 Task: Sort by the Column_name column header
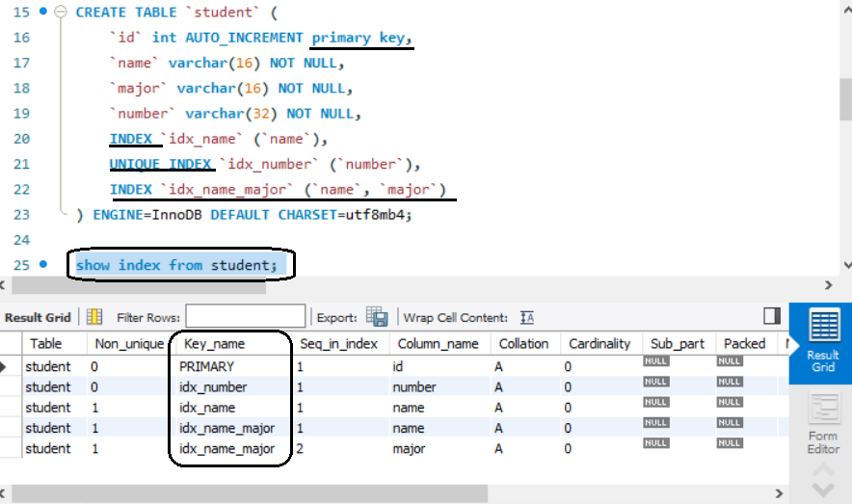438,344
